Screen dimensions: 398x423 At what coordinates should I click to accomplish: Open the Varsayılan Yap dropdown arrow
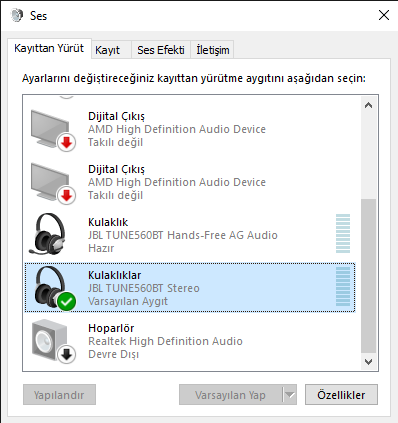click(289, 395)
